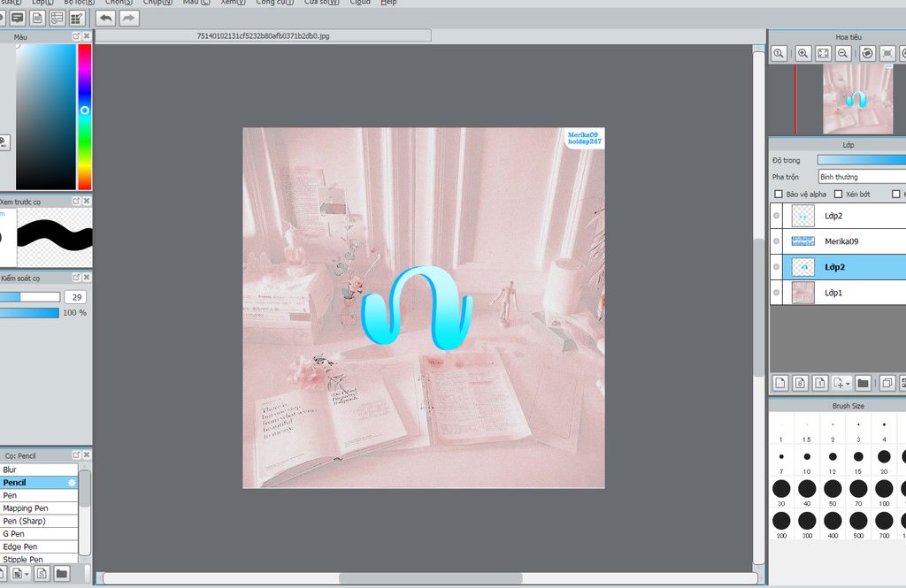Open the Help menu

coord(388,3)
